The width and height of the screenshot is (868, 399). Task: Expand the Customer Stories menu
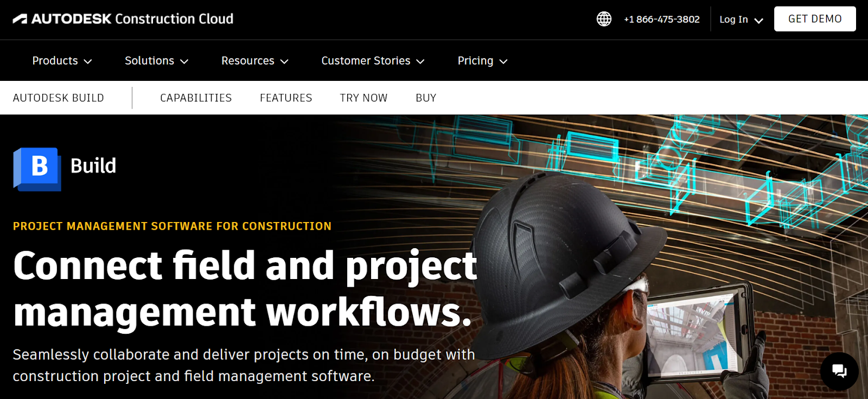pos(373,61)
